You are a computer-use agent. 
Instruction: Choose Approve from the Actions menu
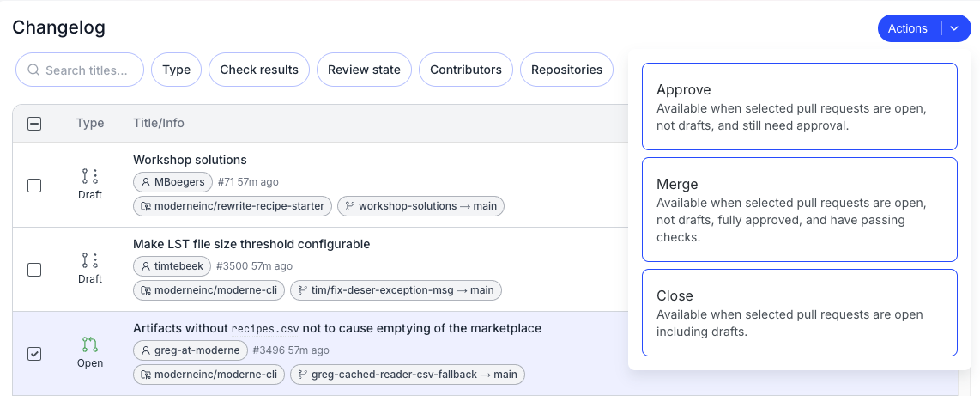[800, 107]
